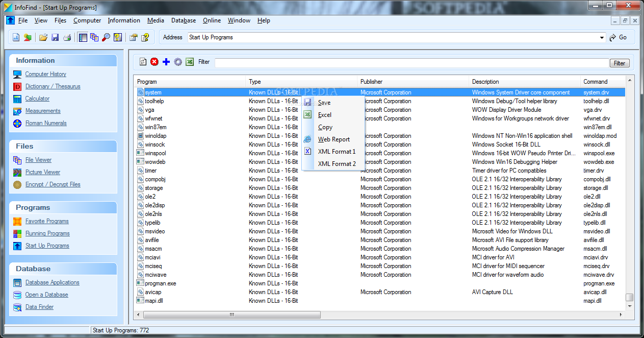This screenshot has width=644, height=338.
Task: Click the help question mark page icon
Action: point(145,37)
